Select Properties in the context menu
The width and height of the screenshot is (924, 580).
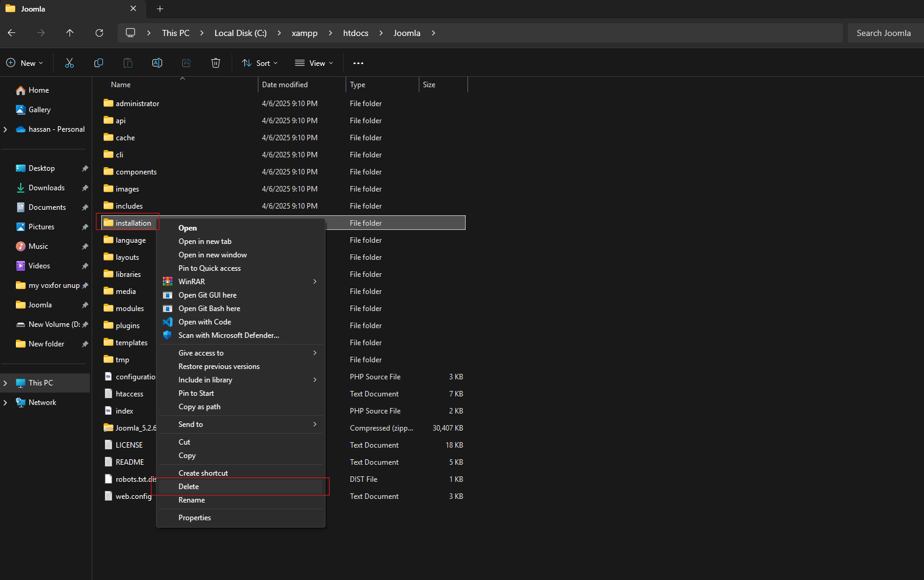(x=194, y=518)
